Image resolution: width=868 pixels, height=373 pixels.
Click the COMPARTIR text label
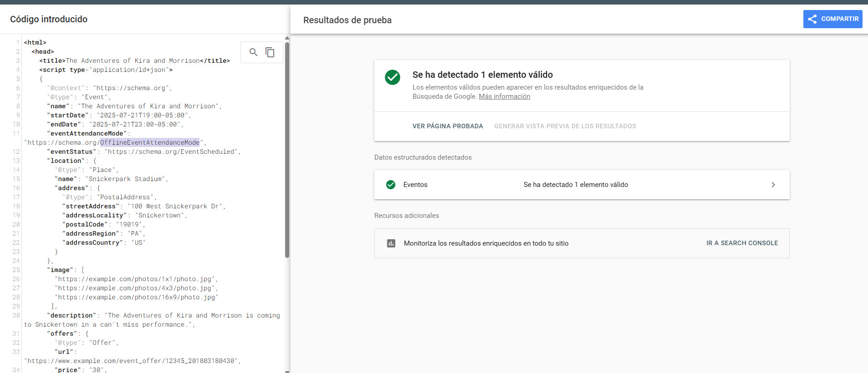[x=840, y=19]
